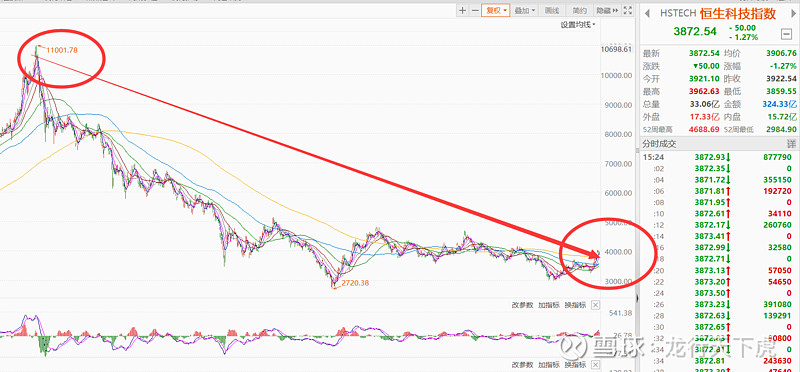Click the 总量 33.06亿 value
800x372 pixels.
(x=705, y=104)
